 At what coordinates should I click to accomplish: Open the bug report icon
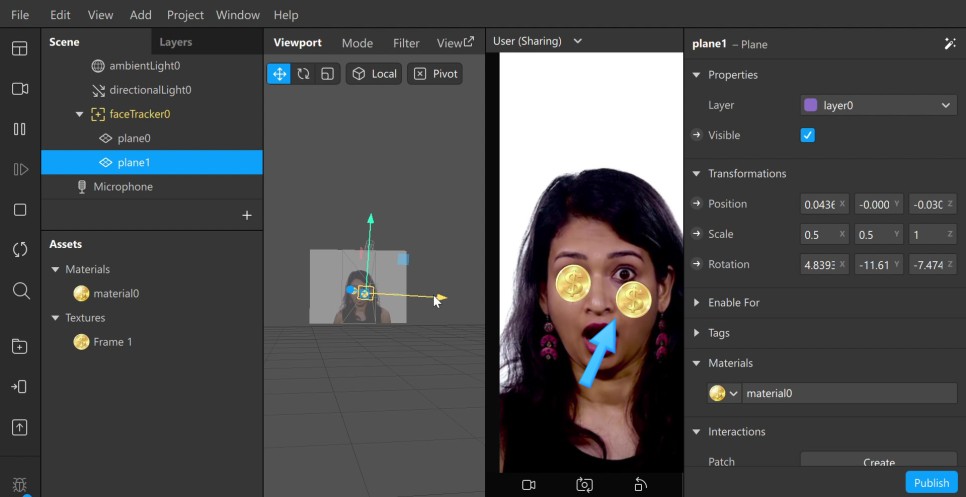pos(20,485)
